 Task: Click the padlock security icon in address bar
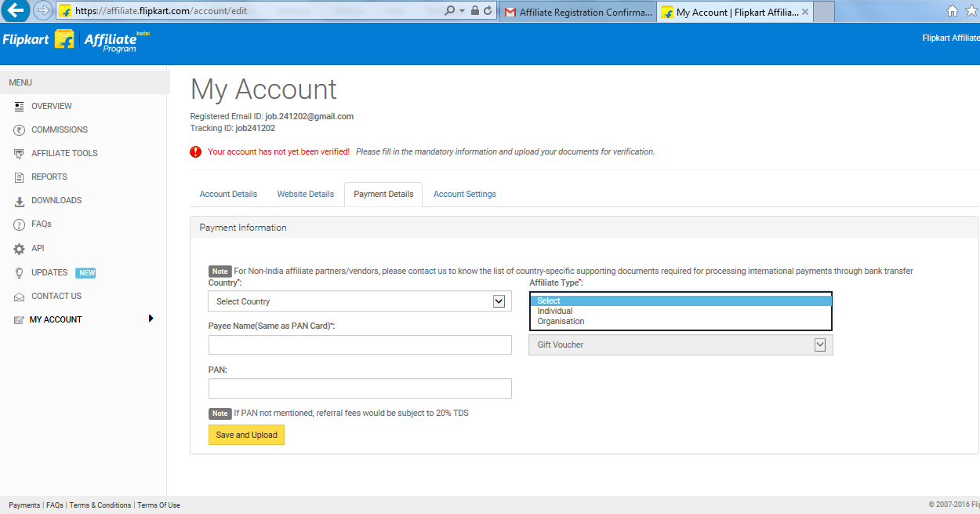pyautogui.click(x=475, y=11)
